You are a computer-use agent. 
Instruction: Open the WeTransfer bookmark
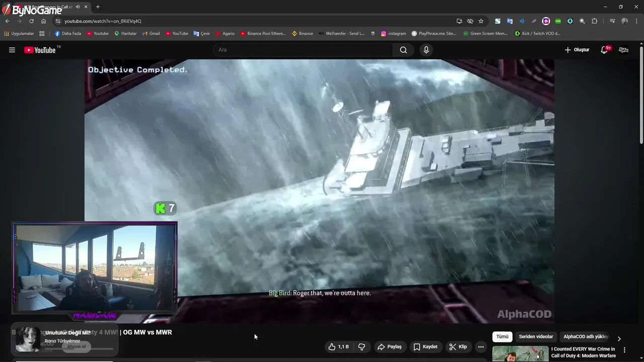[x=342, y=34]
